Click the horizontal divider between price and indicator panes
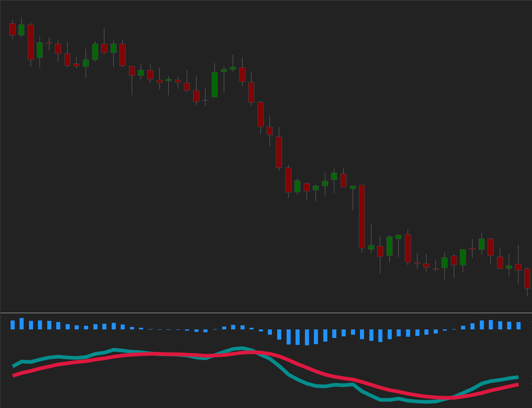Viewport: 532px width, 408px height. point(266,313)
